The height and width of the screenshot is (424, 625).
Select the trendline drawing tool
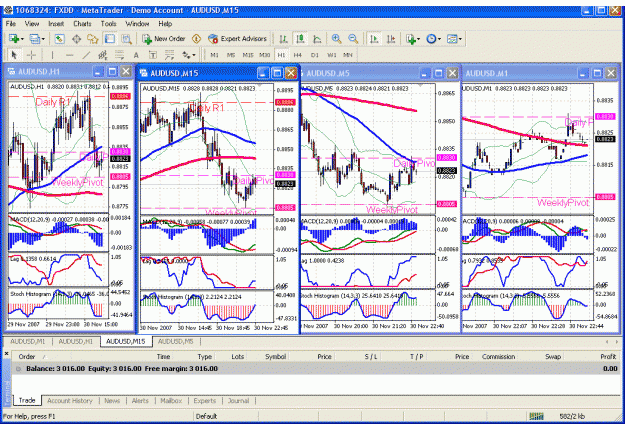point(86,55)
